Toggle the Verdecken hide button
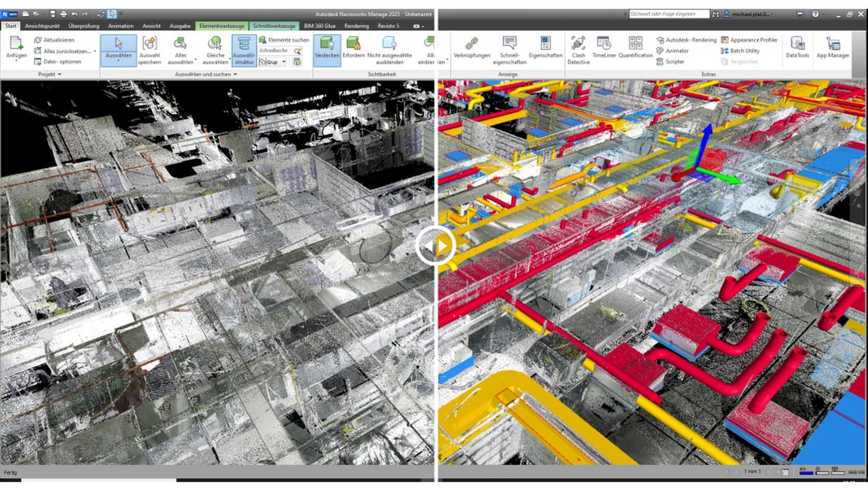This screenshot has height=488, width=868. (x=327, y=49)
